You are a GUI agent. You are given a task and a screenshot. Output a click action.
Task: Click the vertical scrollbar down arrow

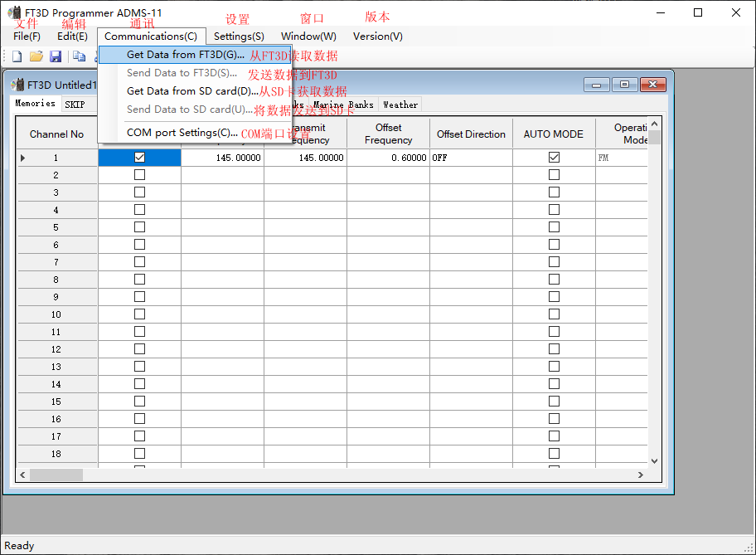(x=654, y=460)
